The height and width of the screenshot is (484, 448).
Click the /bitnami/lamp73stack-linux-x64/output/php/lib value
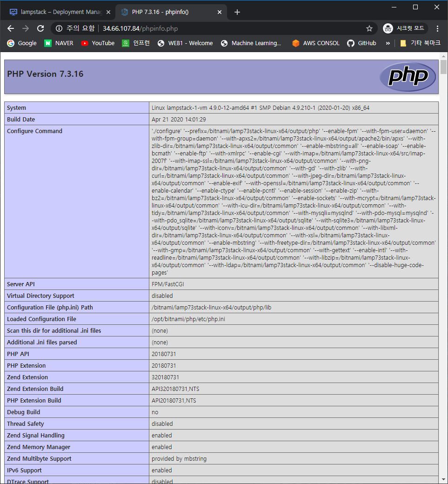coord(211,308)
